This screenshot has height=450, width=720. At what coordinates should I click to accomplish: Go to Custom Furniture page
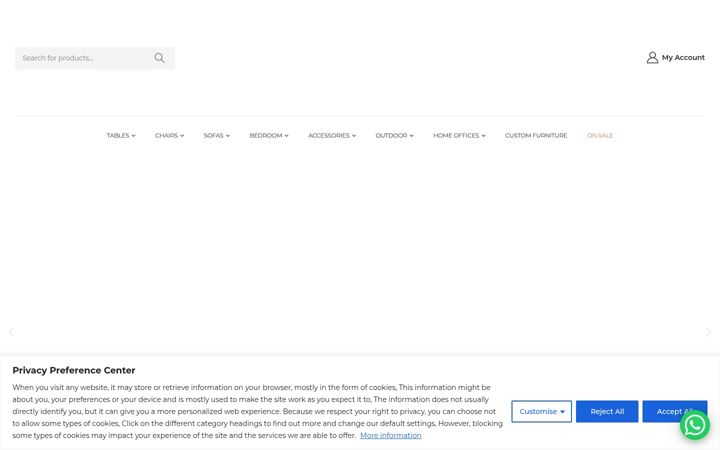536,135
